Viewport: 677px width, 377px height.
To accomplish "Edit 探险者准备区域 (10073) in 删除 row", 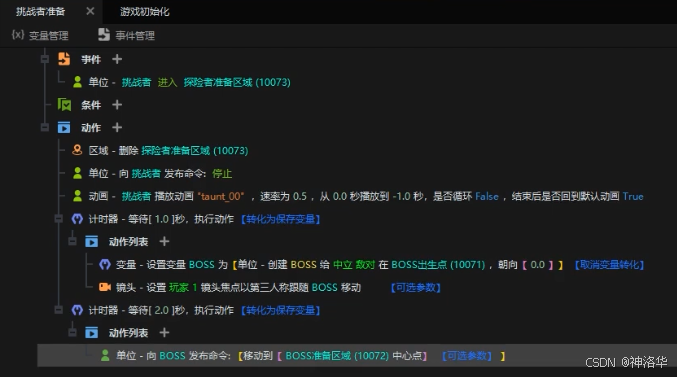I will tap(195, 150).
